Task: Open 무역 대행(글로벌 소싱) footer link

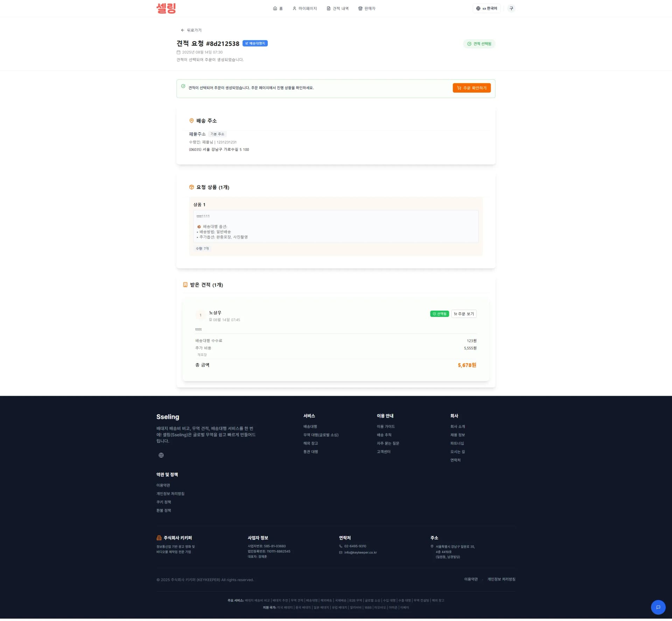Action: click(x=321, y=435)
